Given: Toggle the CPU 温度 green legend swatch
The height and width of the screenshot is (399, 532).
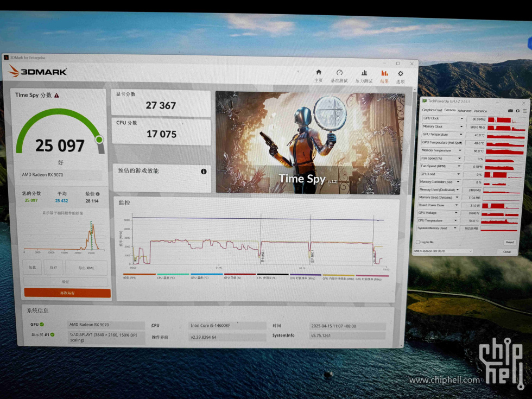Looking at the screenshot, I should [173, 274].
